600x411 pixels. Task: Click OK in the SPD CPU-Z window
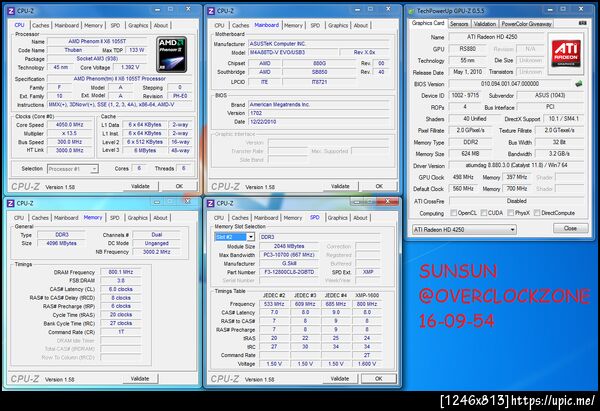coord(378,378)
